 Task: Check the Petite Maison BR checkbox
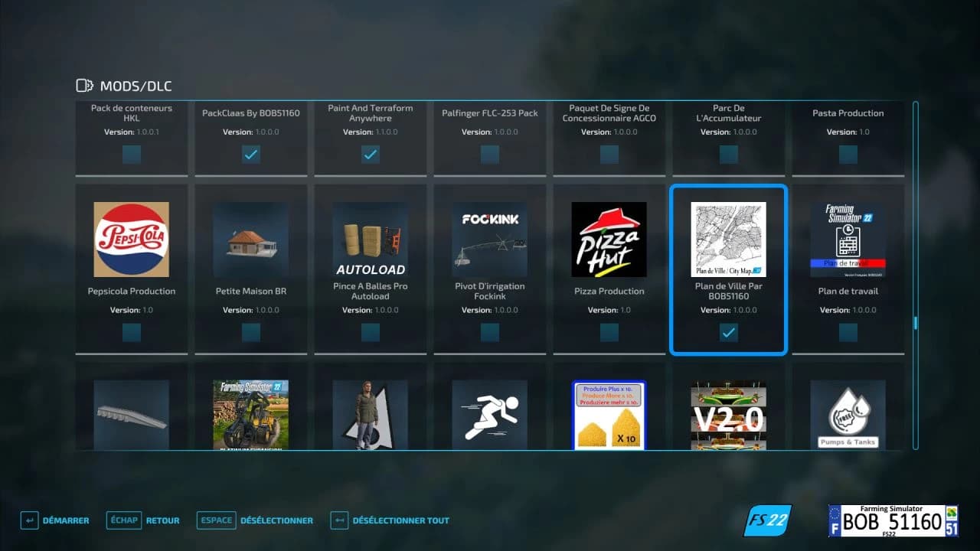click(x=251, y=332)
